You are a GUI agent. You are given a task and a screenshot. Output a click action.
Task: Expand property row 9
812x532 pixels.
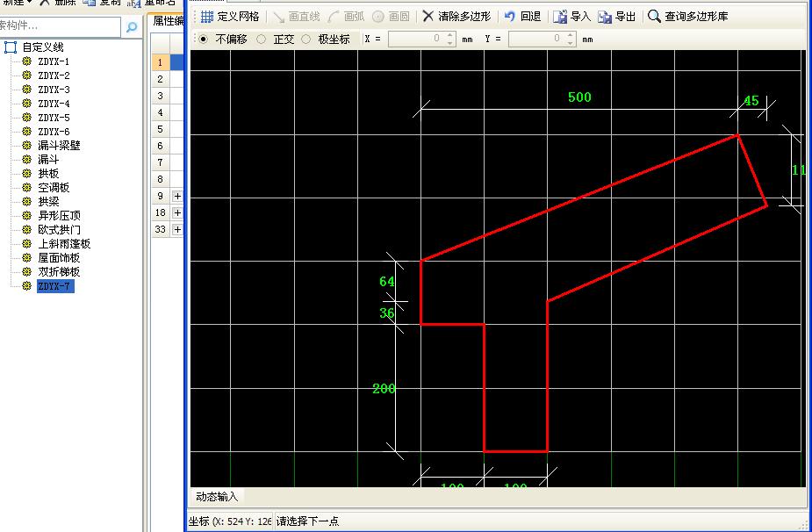(x=177, y=197)
